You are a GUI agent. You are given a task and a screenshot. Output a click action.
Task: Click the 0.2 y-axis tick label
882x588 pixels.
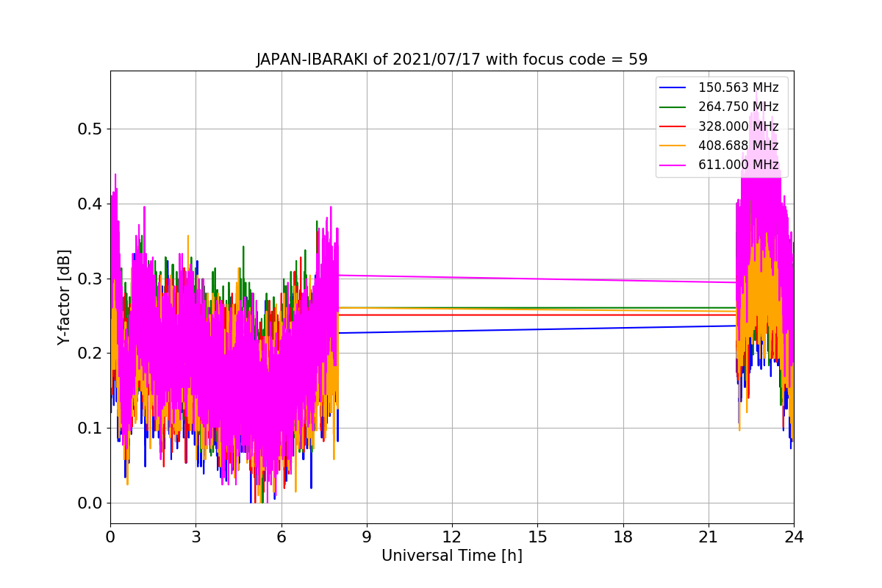[90, 354]
